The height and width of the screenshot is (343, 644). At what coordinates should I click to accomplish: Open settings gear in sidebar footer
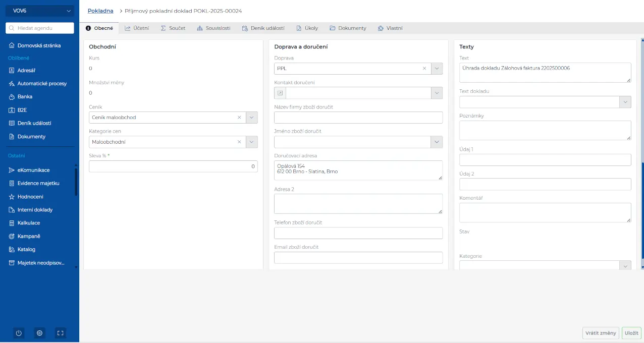(39, 333)
